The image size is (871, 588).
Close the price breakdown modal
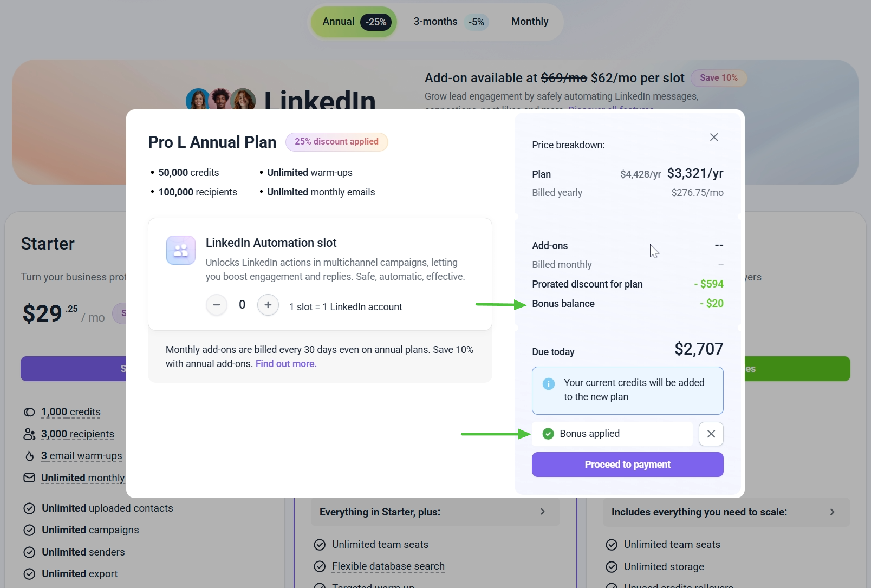click(x=714, y=137)
